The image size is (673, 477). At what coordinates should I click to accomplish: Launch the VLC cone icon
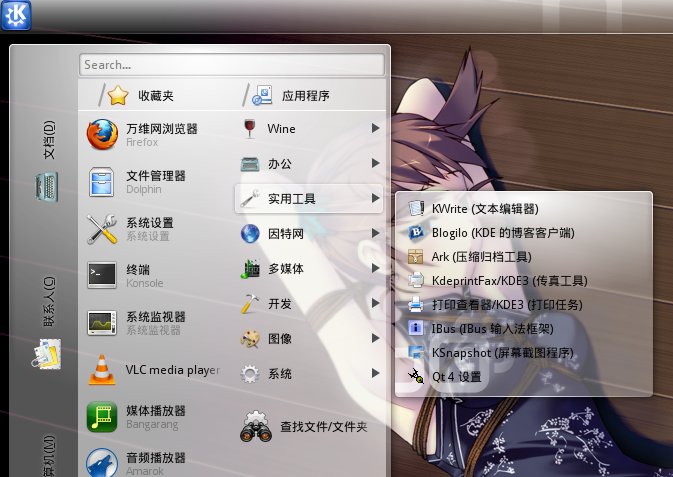102,370
